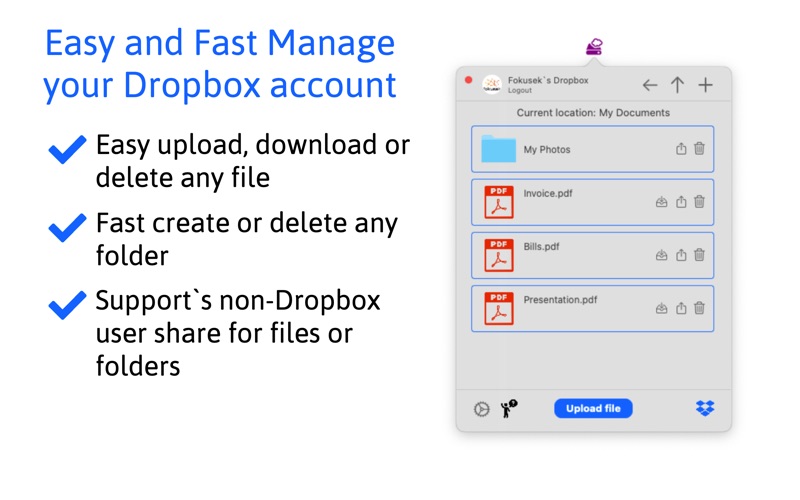The width and height of the screenshot is (800, 500).
Task: Click the Invoice.pdf file icon
Action: coord(498,202)
